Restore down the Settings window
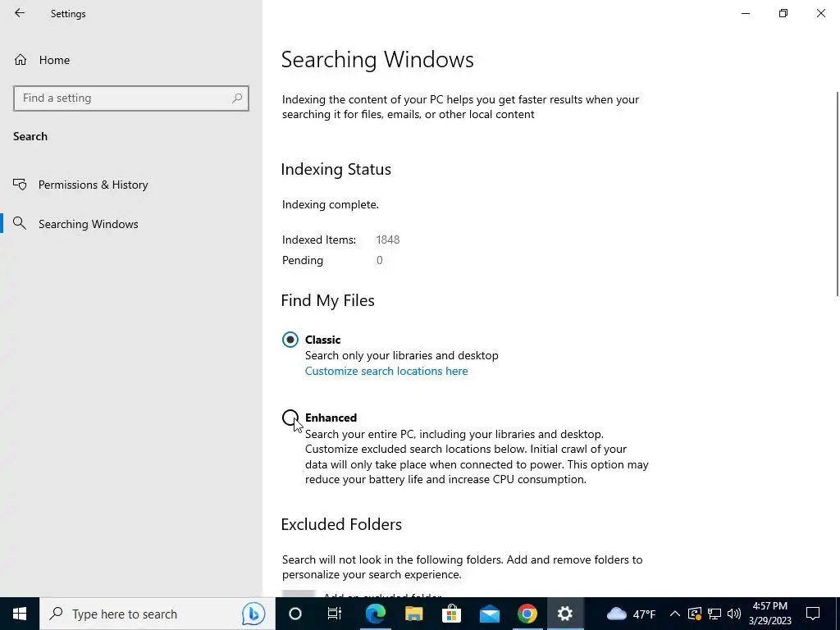The height and width of the screenshot is (630, 840). click(783, 13)
